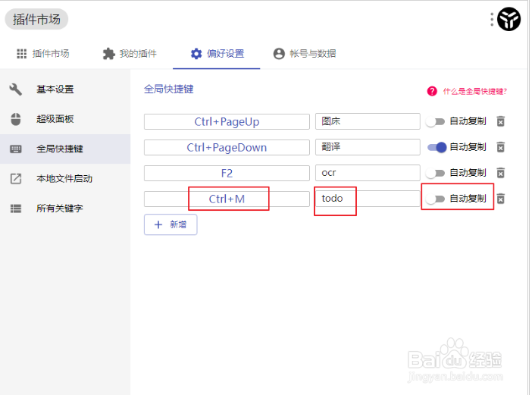The width and height of the screenshot is (532, 395).
Task: Enable auto-copy for the 图床 shortcut
Action: pyautogui.click(x=435, y=121)
